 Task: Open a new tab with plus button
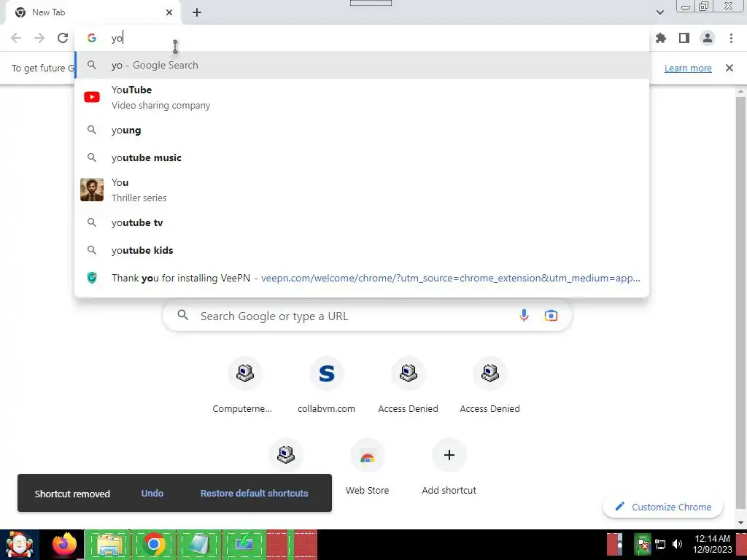click(x=197, y=13)
